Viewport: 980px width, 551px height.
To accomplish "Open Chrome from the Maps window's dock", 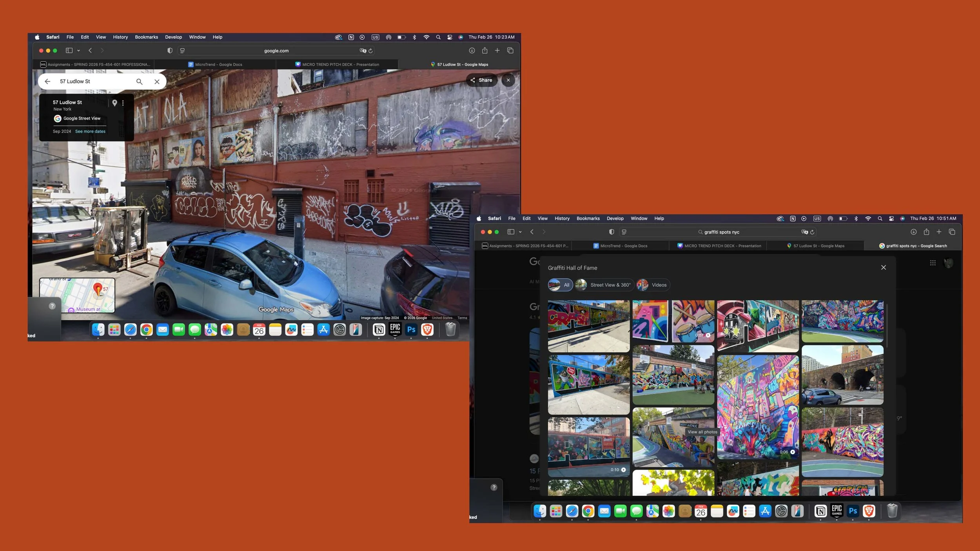I will click(146, 330).
